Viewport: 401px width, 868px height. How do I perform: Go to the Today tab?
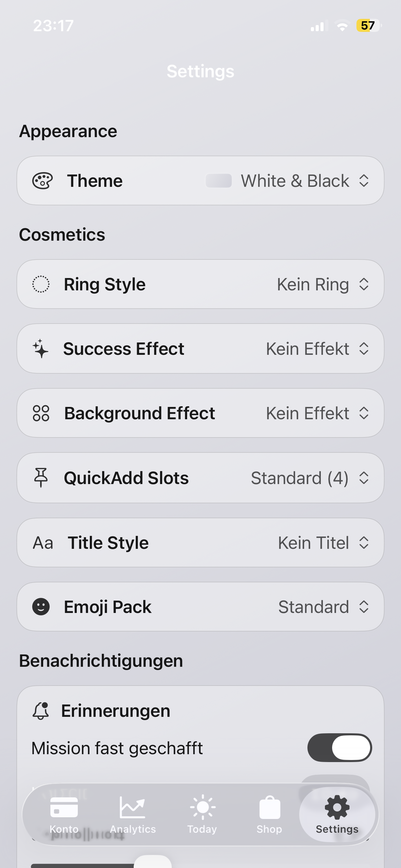click(x=202, y=815)
